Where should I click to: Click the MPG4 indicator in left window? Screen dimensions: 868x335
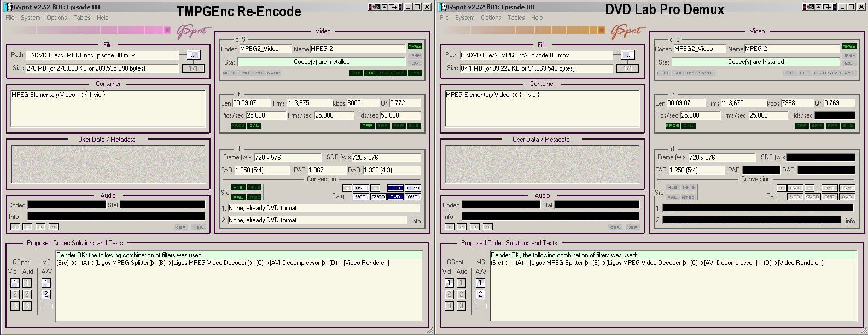tap(415, 55)
